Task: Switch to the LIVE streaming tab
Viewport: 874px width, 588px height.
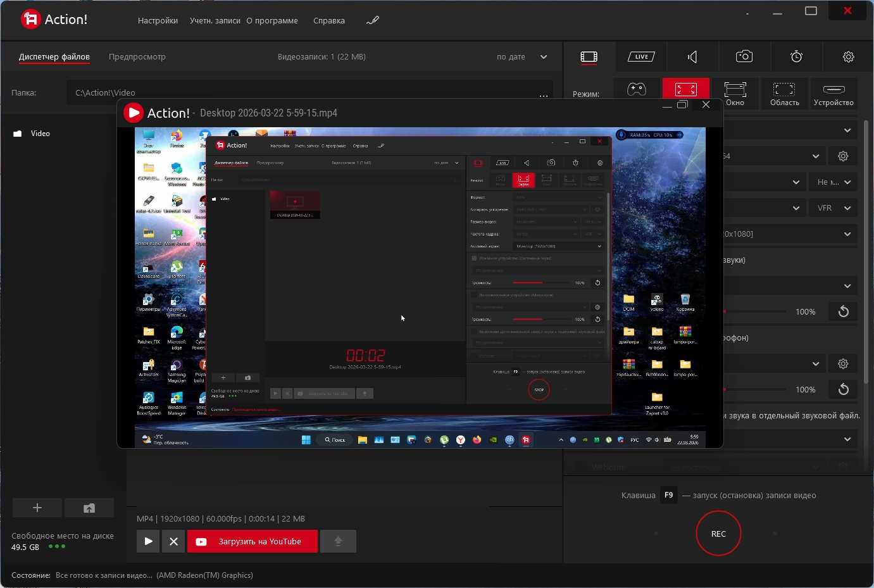Action: (641, 57)
